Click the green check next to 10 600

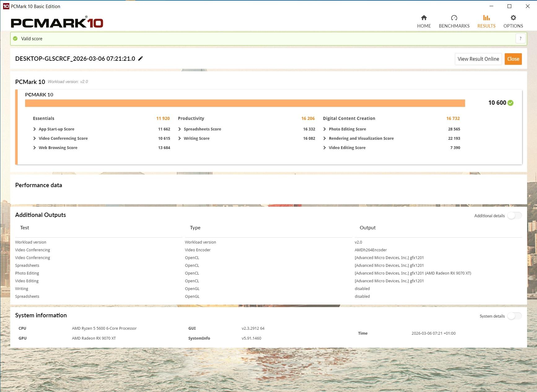[x=511, y=103]
